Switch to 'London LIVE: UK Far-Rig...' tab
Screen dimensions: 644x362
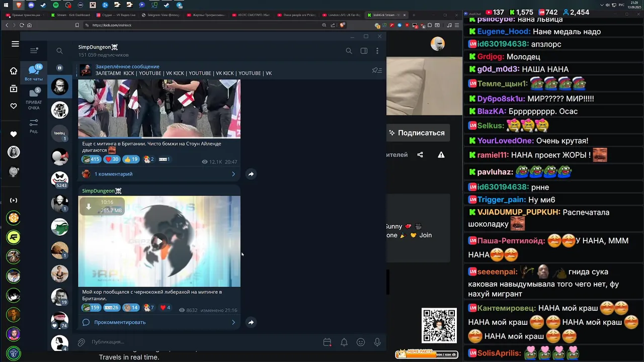(341, 15)
